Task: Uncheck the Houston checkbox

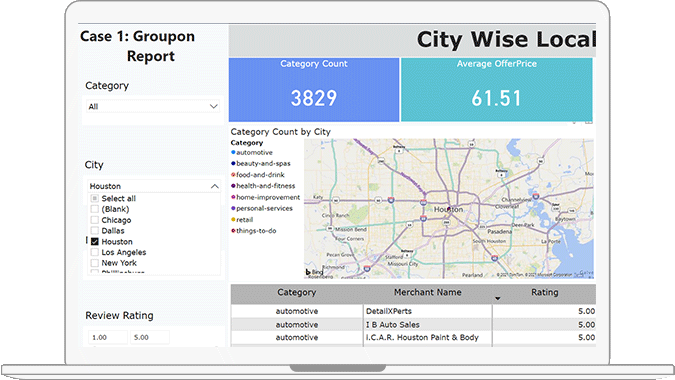Action: 95,241
